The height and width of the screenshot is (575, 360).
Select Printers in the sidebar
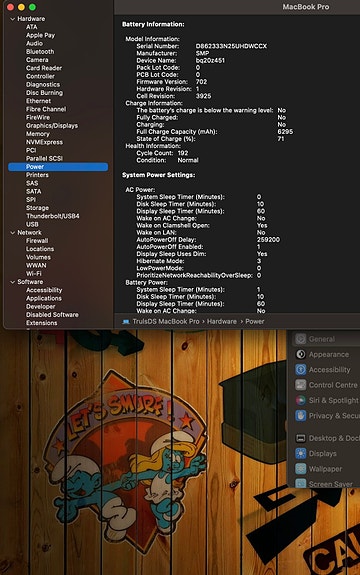(37, 175)
